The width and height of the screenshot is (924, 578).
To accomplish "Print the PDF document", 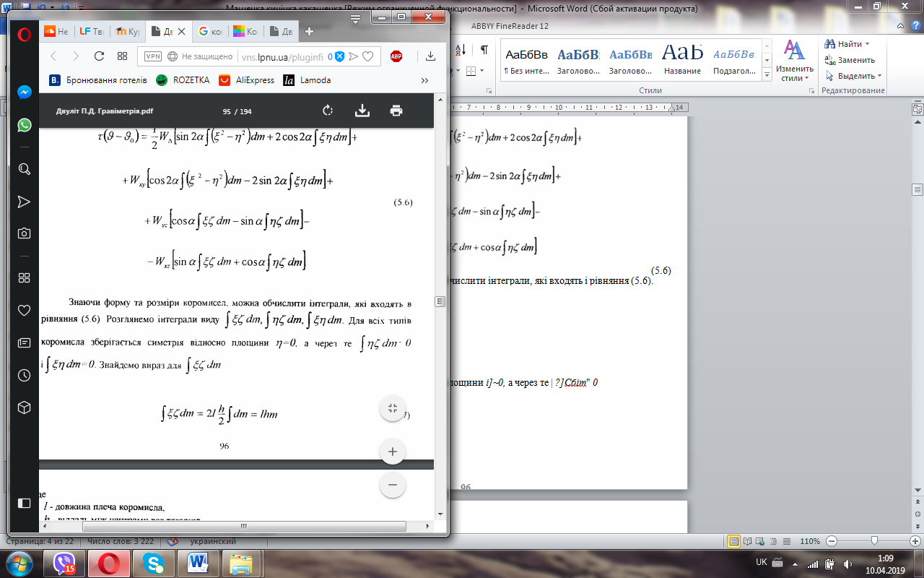I will point(396,111).
